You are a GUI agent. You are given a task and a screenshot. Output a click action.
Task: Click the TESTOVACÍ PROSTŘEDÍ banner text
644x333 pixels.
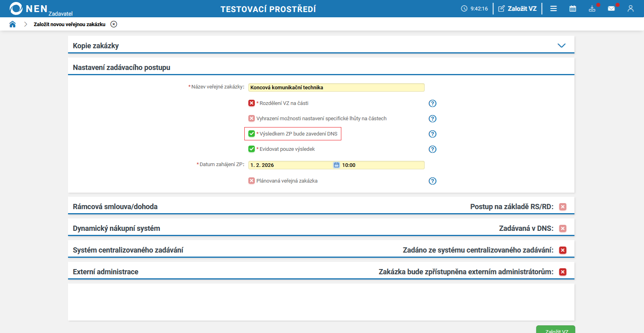point(268,9)
